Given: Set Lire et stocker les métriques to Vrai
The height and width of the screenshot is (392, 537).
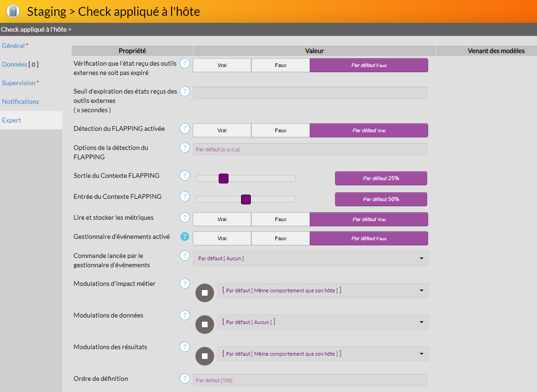Looking at the screenshot, I should [x=222, y=219].
